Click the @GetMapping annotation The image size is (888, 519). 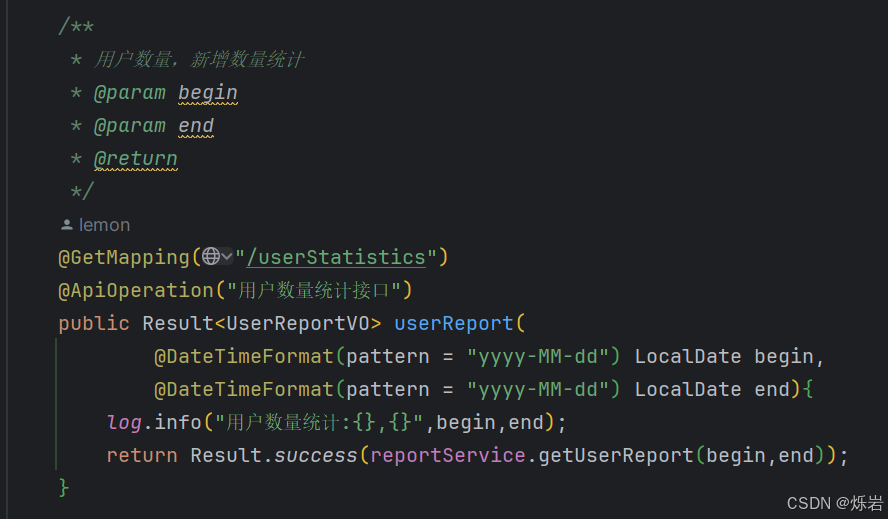[124, 257]
